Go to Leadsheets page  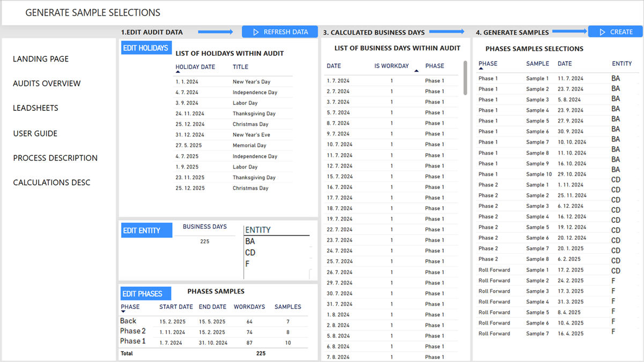pos(35,108)
